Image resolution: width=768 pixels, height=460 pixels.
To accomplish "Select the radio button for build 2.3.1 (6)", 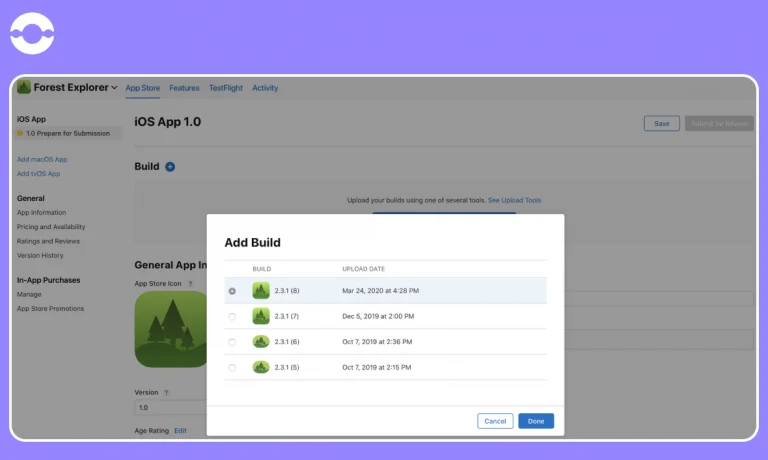I will coord(232,342).
